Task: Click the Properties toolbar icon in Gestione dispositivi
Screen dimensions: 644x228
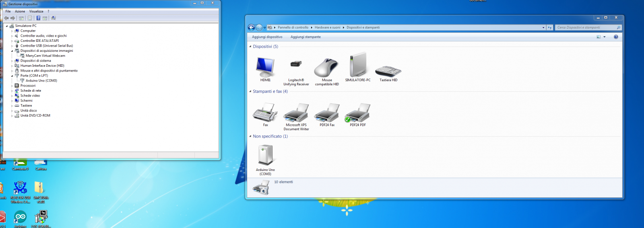Action: 30,18
